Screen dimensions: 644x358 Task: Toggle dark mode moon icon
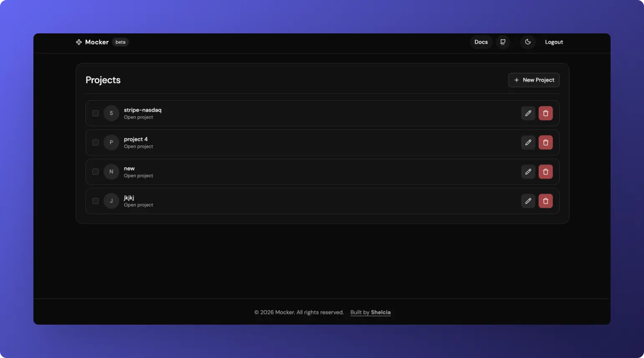[x=528, y=42]
